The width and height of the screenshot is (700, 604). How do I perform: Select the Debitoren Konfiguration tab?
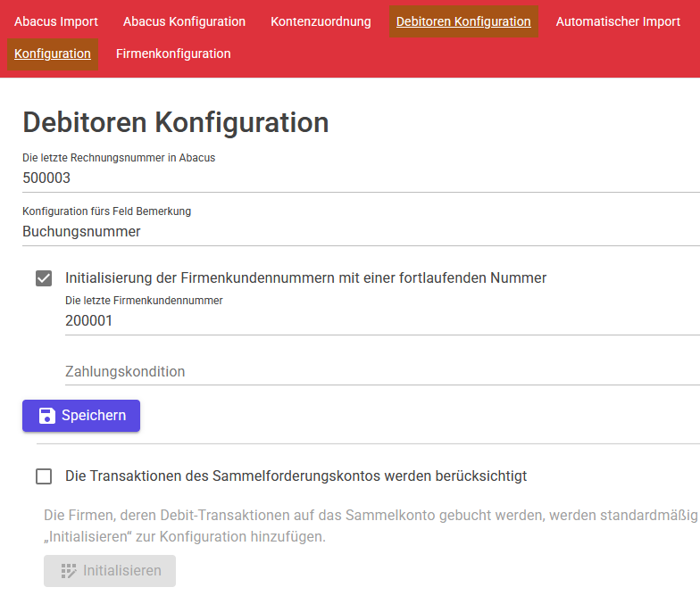click(463, 21)
